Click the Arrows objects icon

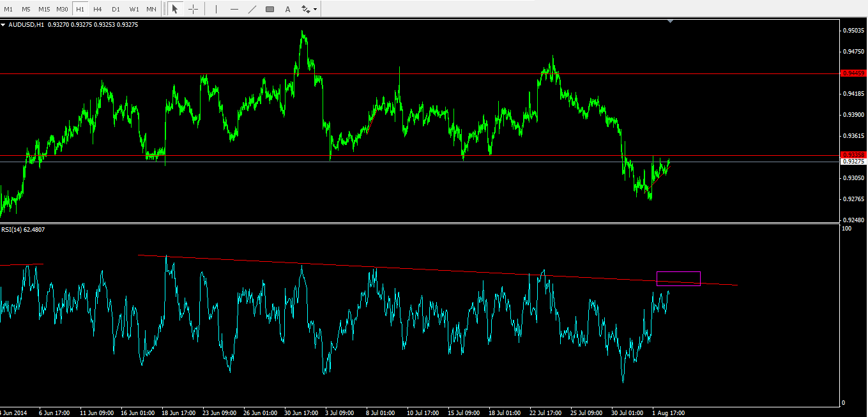point(306,9)
